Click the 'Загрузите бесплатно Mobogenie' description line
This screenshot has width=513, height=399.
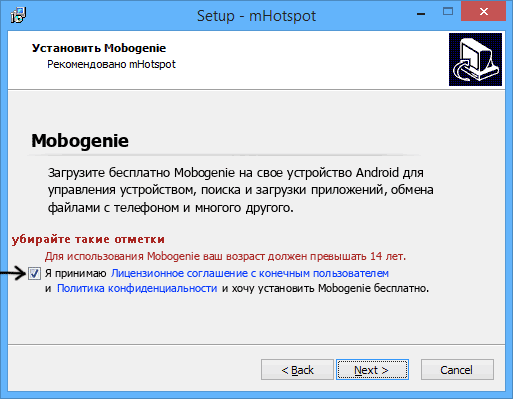[x=236, y=173]
